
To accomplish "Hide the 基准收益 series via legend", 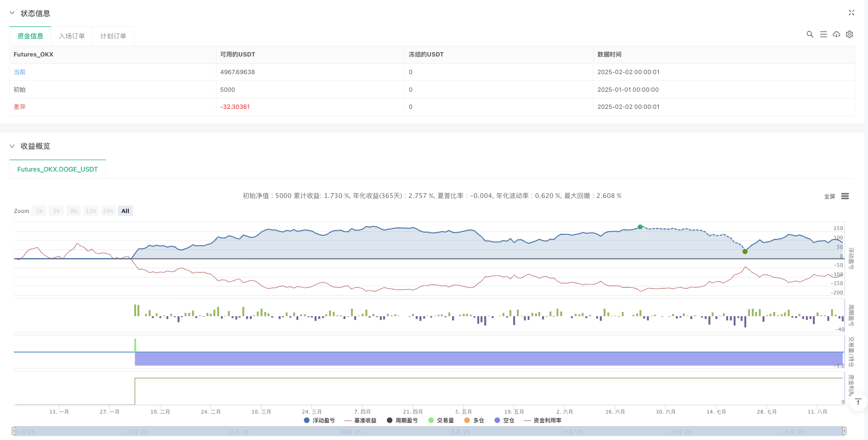I will tap(360, 420).
